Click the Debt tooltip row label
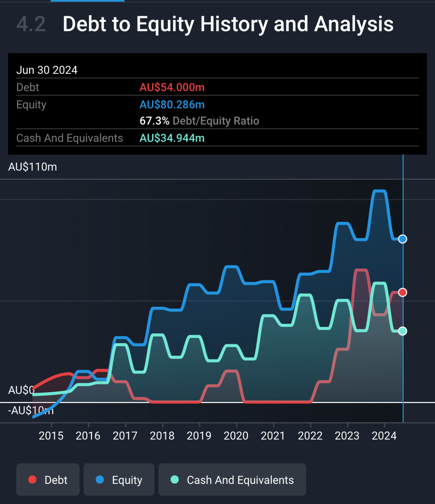The width and height of the screenshot is (435, 504). coord(28,87)
